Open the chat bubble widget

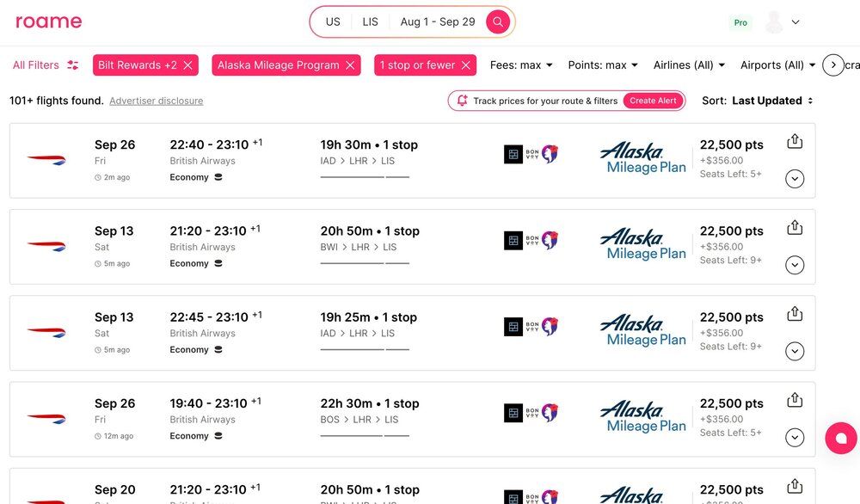pyautogui.click(x=840, y=438)
